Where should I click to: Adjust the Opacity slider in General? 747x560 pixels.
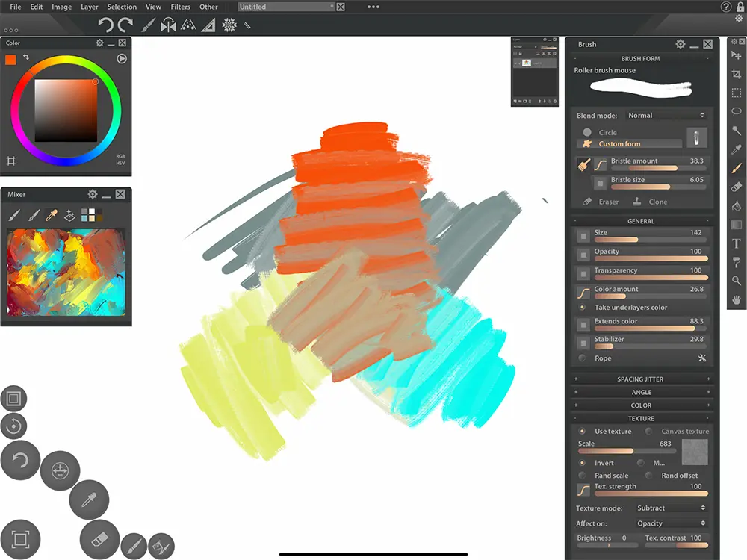650,258
